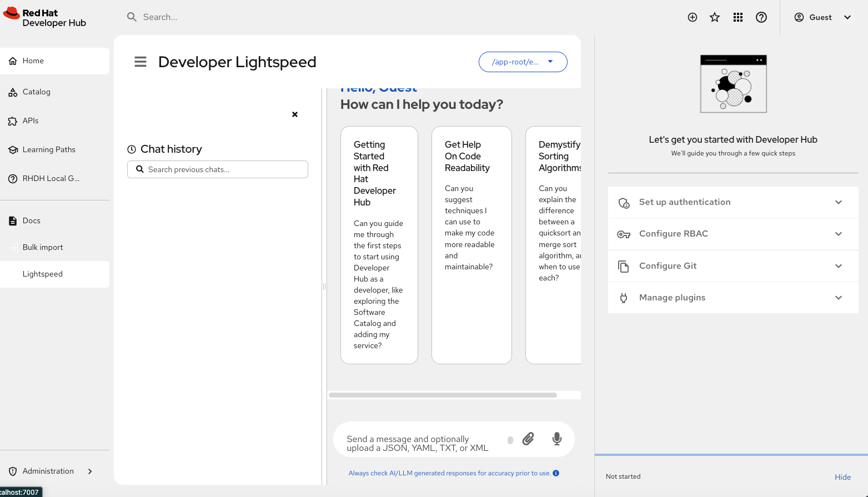Go to Catalog in the sidebar
The height and width of the screenshot is (497, 868).
(x=37, y=92)
